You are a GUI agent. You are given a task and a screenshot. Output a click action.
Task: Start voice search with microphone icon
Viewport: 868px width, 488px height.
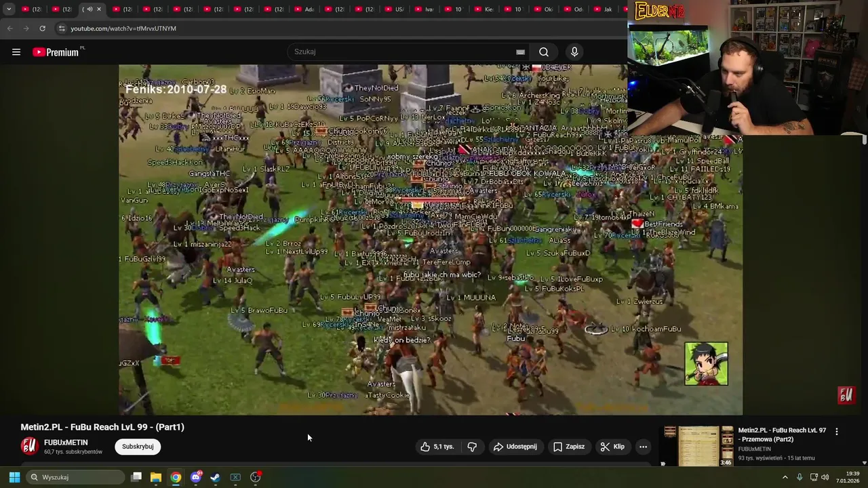(x=574, y=52)
